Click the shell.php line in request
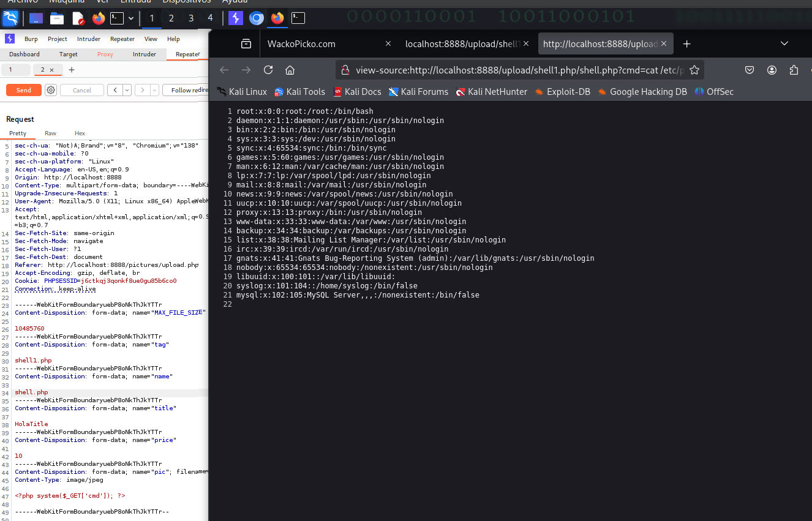This screenshot has height=521, width=812. [31, 392]
